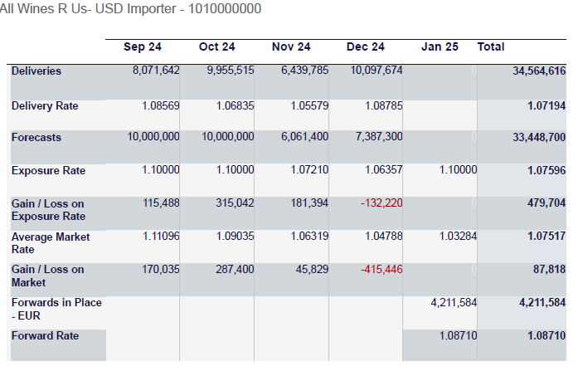588x376 pixels.
Task: Select Jan 25 exposure rate 1.10000
Action: [459, 170]
